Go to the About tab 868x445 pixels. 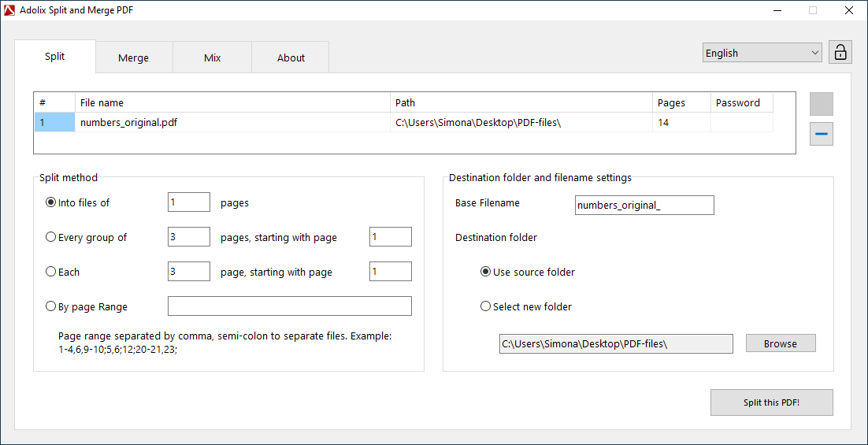[x=291, y=57]
